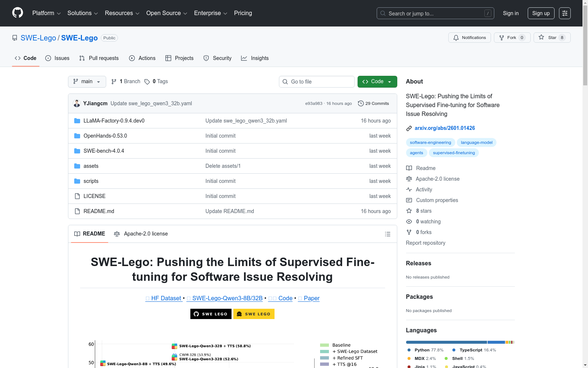This screenshot has height=368, width=588.
Task: Click the link chain icon beside arxiv URL
Action: tap(409, 128)
